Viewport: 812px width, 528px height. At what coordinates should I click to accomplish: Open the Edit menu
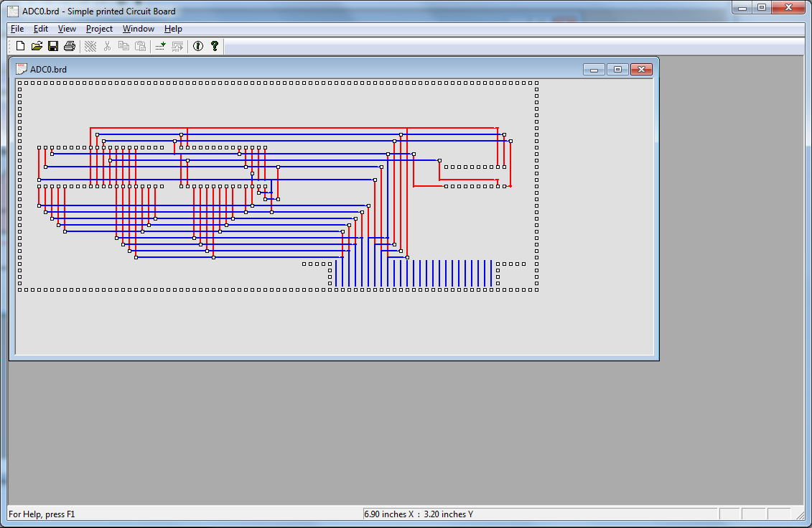tap(41, 29)
